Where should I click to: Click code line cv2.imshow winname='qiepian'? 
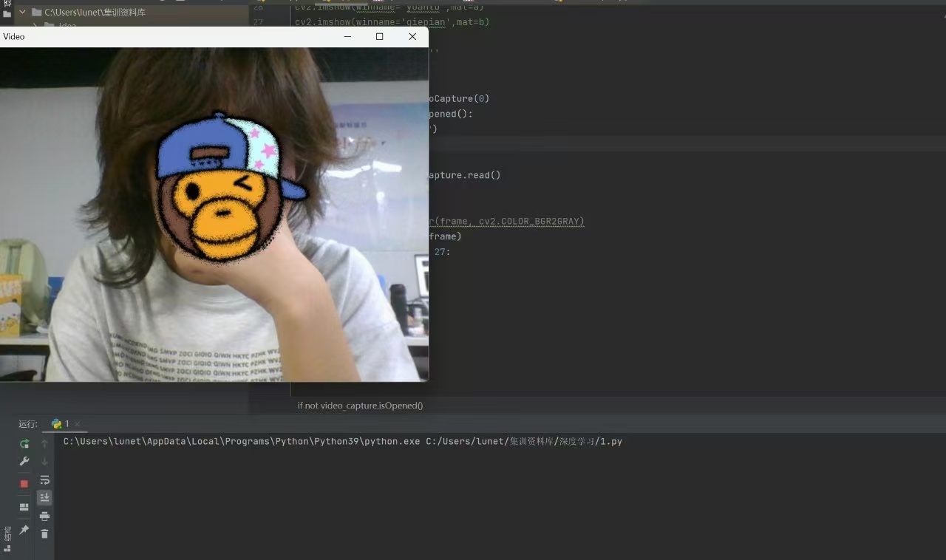tap(392, 22)
